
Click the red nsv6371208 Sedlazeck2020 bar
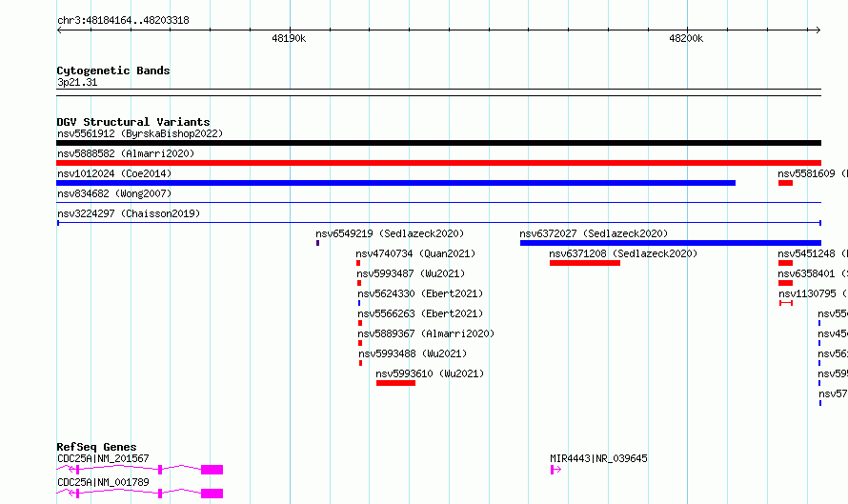click(585, 263)
